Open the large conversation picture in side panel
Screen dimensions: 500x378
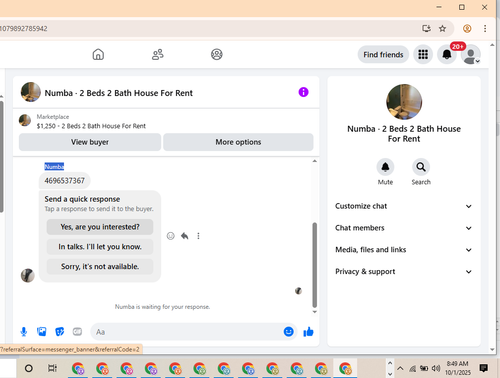[x=404, y=102]
